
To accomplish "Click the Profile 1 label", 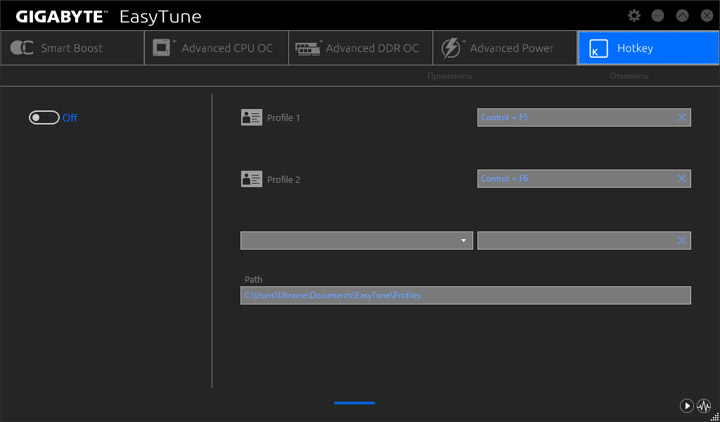I will point(283,118).
